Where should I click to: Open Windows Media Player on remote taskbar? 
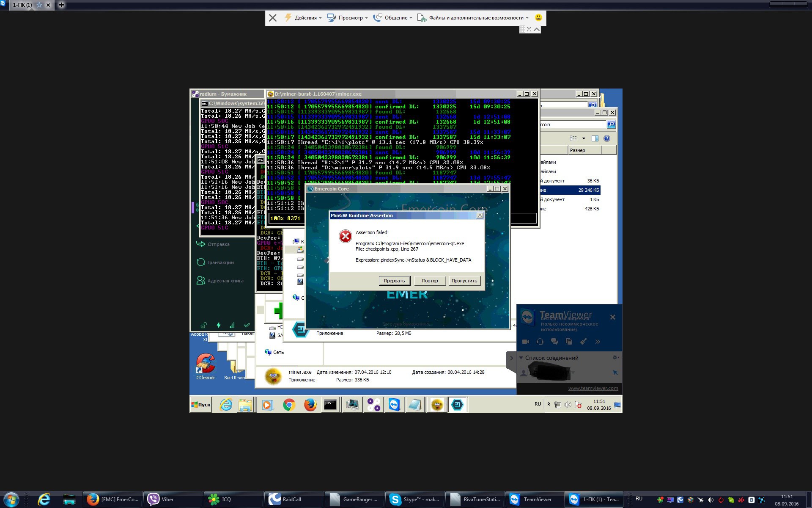coord(267,405)
